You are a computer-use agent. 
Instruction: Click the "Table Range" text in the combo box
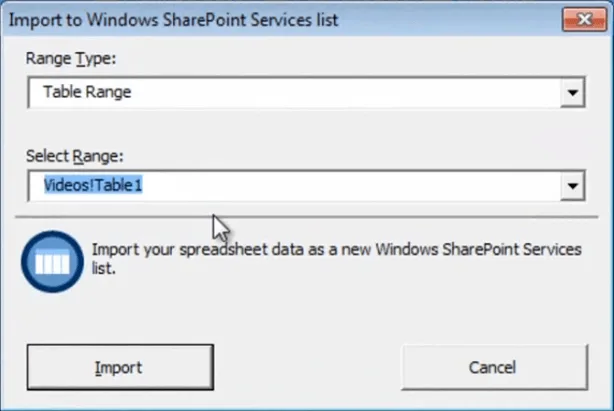[87, 93]
